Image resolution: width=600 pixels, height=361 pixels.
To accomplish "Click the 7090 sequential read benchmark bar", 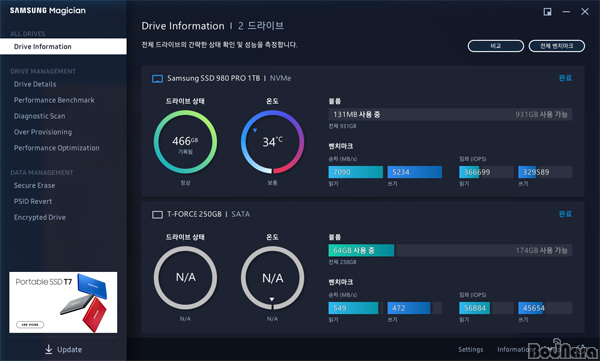I will tap(355, 172).
